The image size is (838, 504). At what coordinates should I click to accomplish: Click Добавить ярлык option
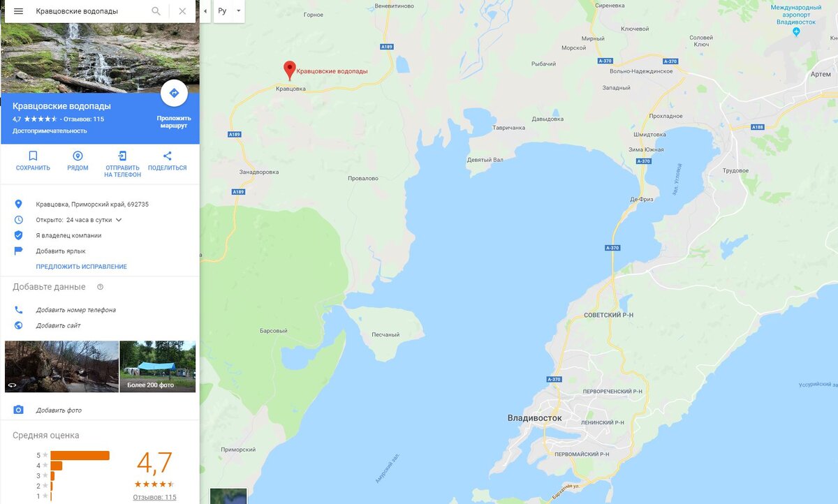[61, 251]
